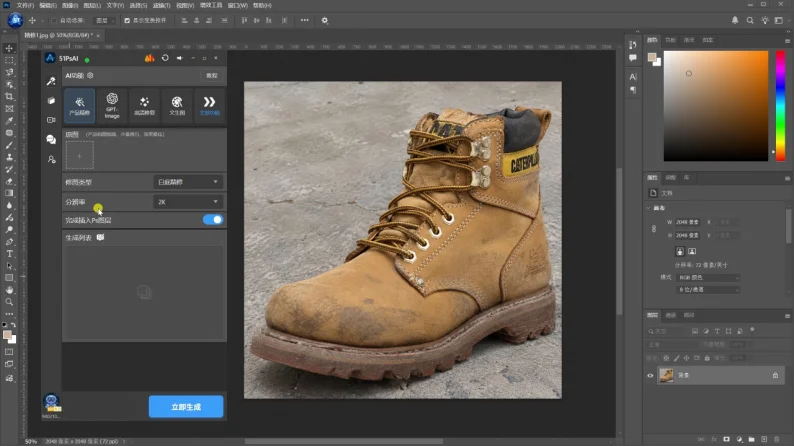The image size is (794, 447).
Task: Expand all functions via double-chevron tile
Action: 209,105
